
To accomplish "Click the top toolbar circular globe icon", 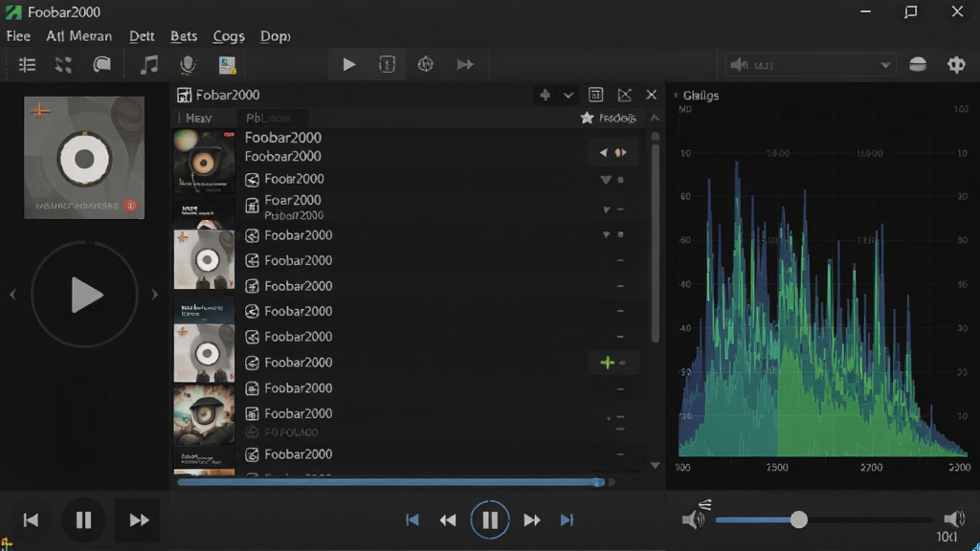I will click(x=426, y=64).
